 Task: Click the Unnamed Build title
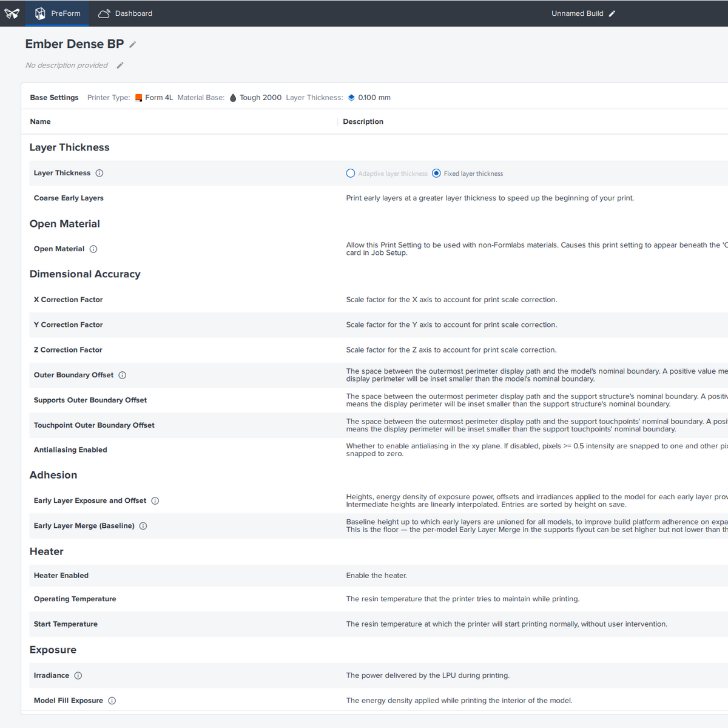coord(577,13)
